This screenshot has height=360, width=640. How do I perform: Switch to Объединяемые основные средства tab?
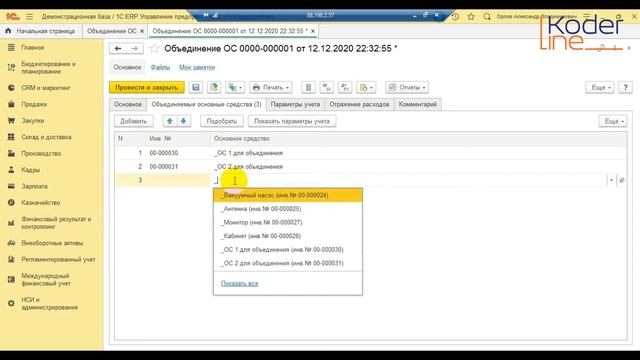click(x=206, y=104)
